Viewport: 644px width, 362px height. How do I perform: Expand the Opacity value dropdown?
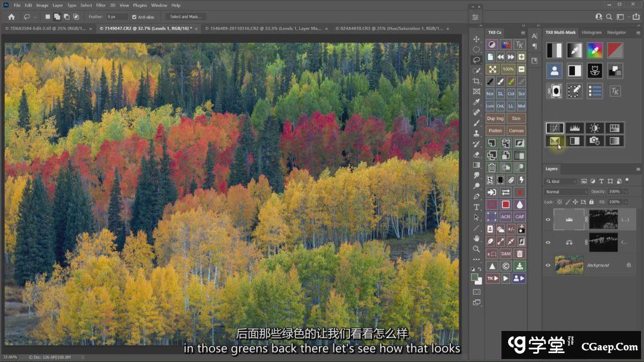tap(626, 192)
